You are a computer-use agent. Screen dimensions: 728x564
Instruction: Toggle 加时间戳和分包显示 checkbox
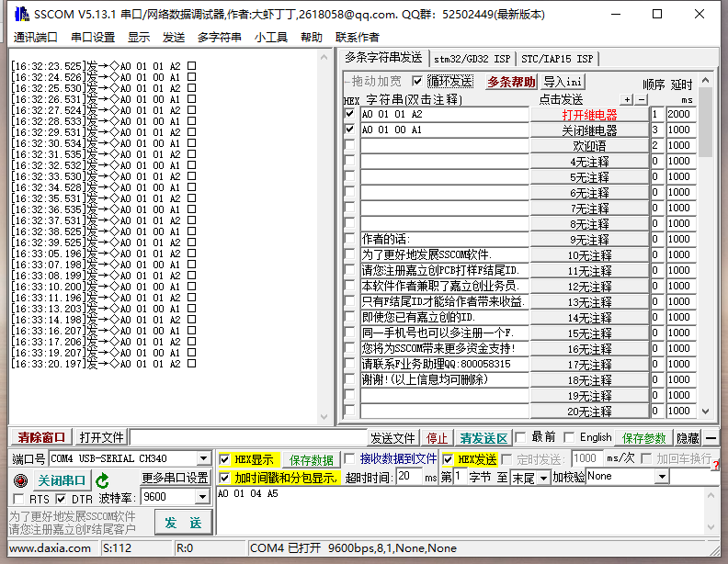(x=224, y=478)
